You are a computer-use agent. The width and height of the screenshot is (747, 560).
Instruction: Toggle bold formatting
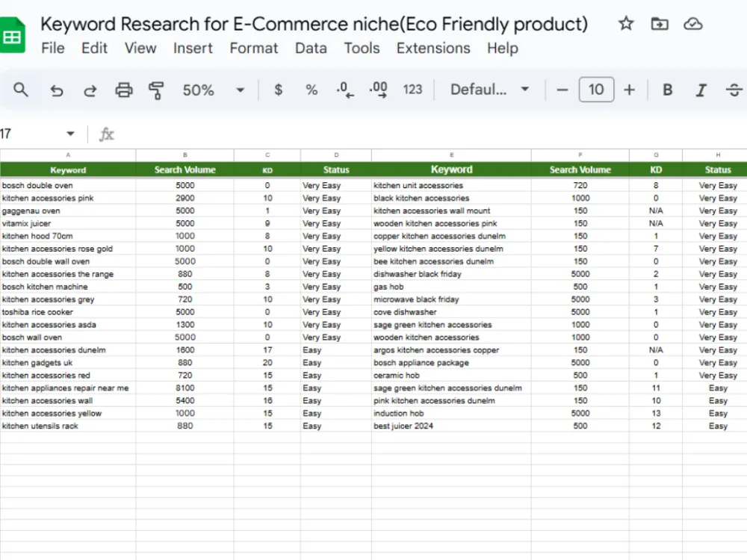point(667,90)
